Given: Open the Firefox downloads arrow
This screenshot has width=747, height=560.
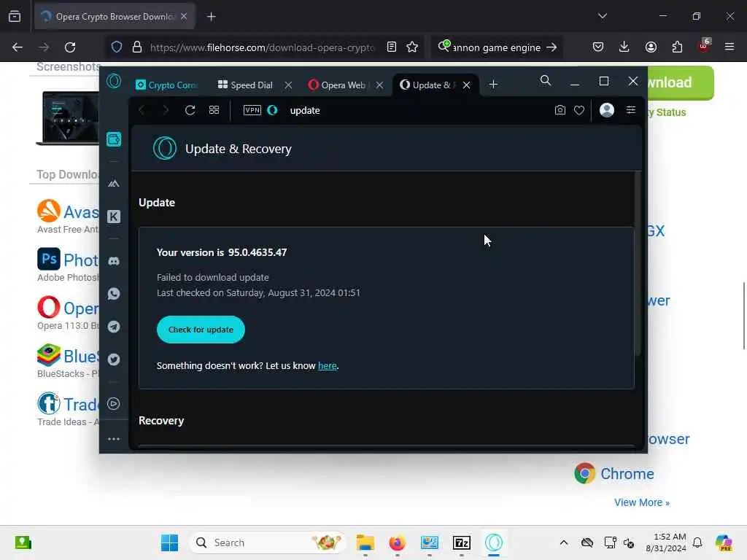Looking at the screenshot, I should [x=624, y=47].
